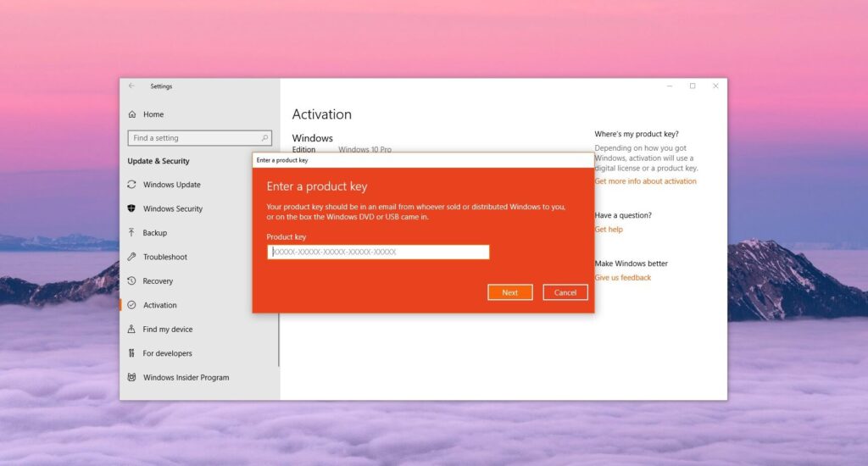Cancel the product key dialog

565,292
